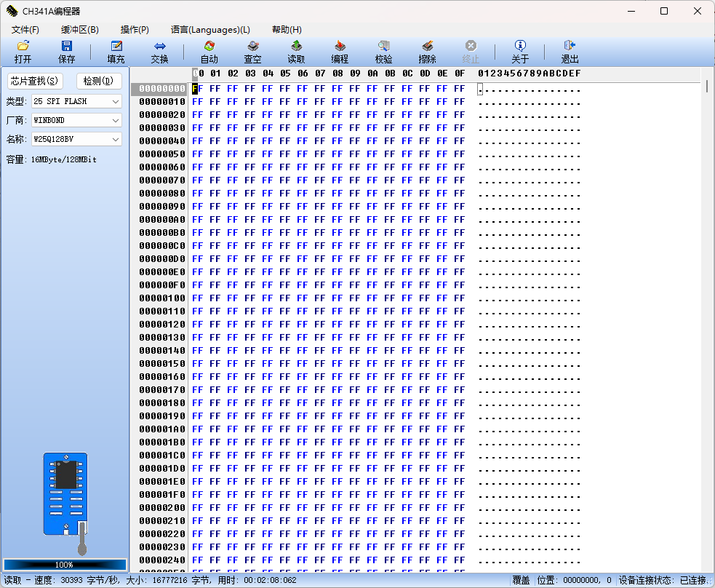Select the highlighted first byte at 00000000
The width and height of the screenshot is (715, 588).
click(197, 89)
